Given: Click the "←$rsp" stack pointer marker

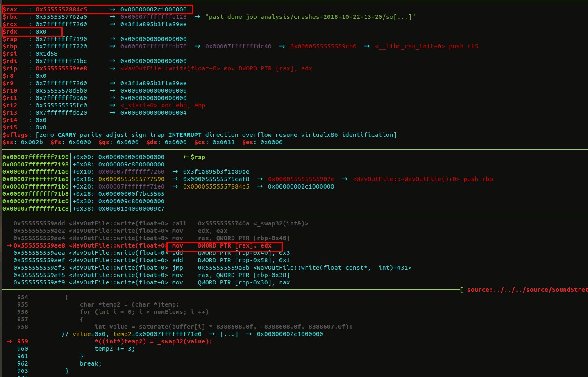Looking at the screenshot, I should point(194,157).
